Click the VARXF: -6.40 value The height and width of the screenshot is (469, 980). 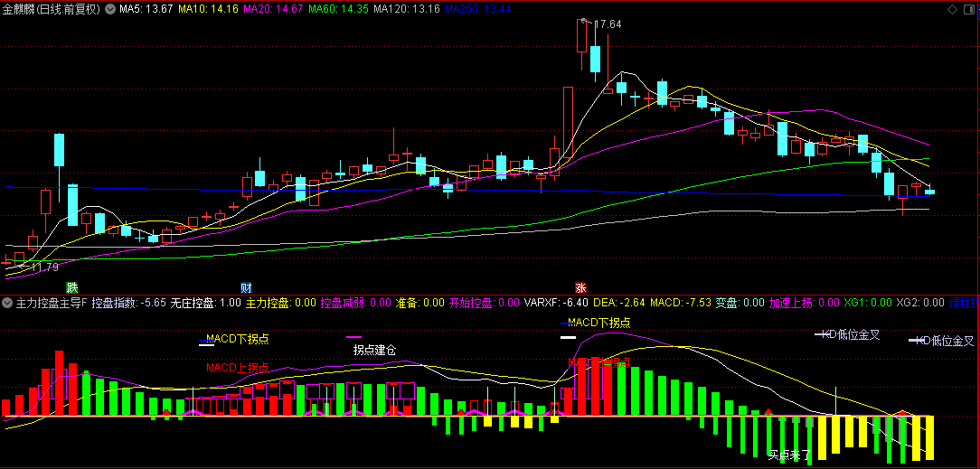556,304
